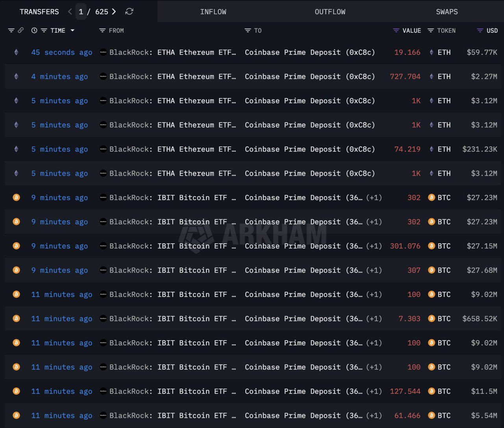Viewport: 504px width, 428px height.
Task: Click the clock icon beside TIME
Action: (34, 30)
